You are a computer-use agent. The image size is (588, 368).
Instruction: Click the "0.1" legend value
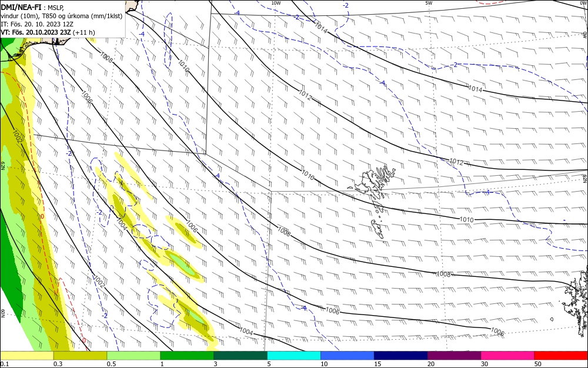click(x=5, y=364)
